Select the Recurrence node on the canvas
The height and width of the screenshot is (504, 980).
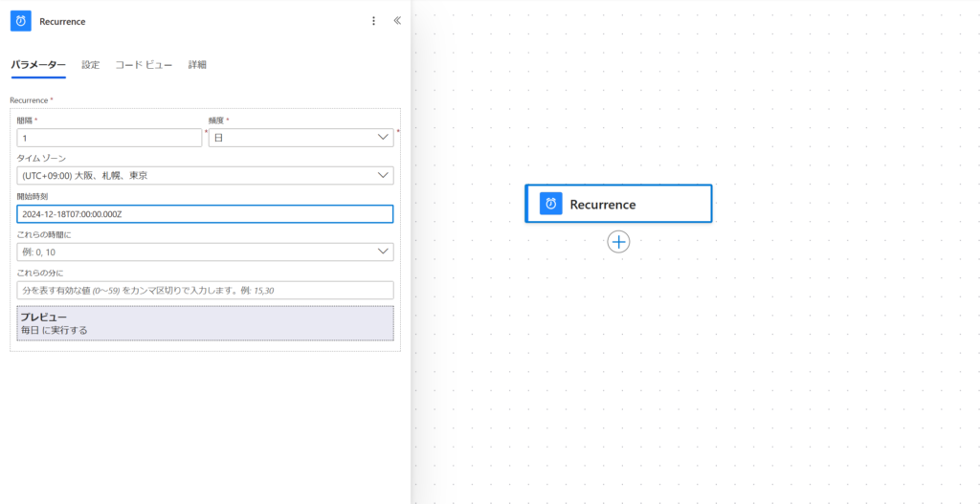tap(618, 204)
